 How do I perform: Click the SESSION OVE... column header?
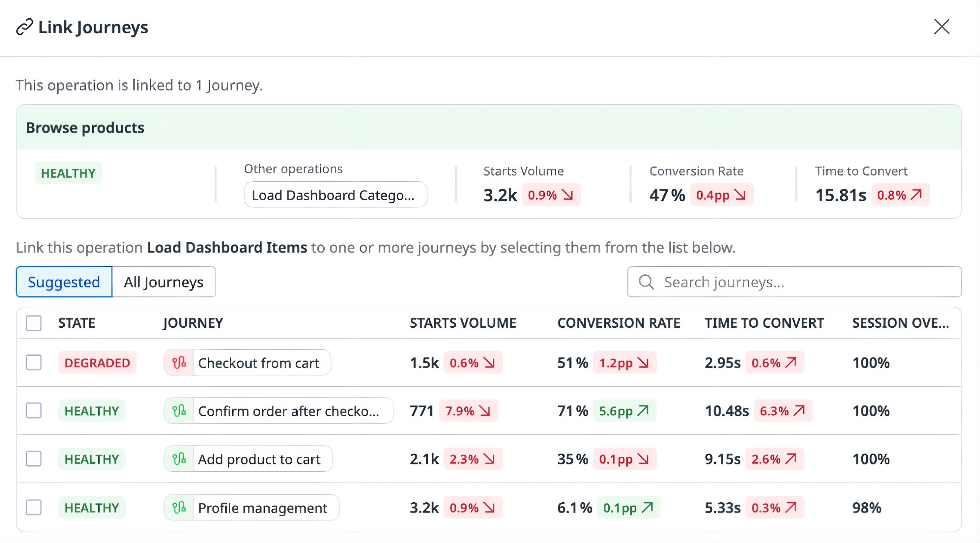tap(900, 323)
